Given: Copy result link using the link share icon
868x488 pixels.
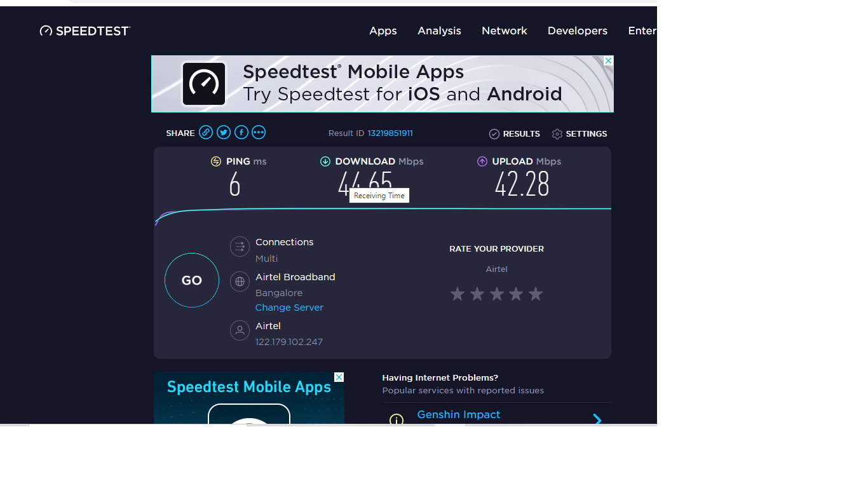Looking at the screenshot, I should pyautogui.click(x=205, y=132).
